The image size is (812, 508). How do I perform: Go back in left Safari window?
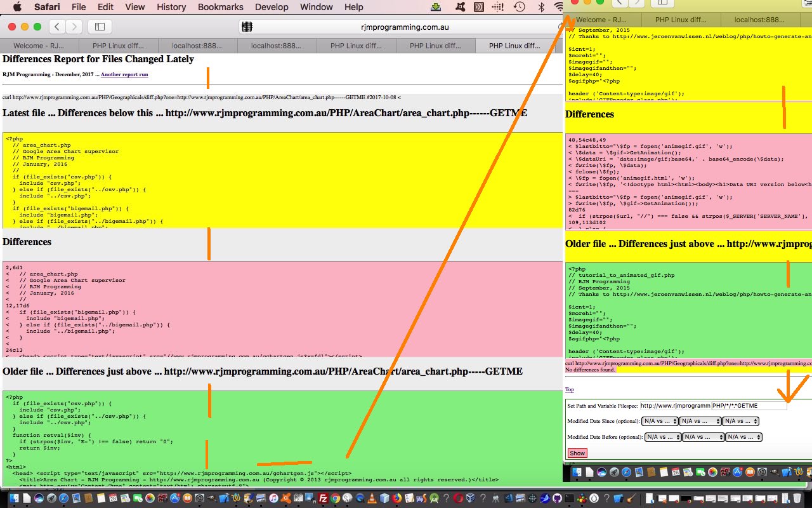[57, 27]
